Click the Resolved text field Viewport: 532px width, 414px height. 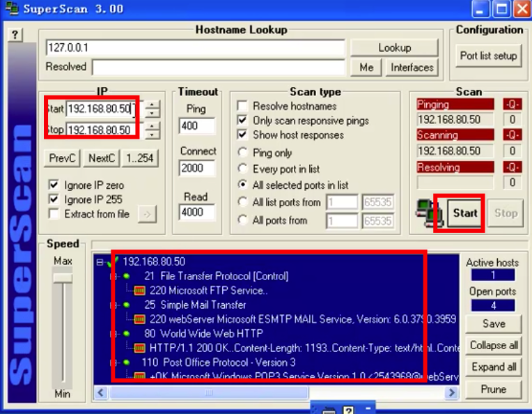pos(219,67)
